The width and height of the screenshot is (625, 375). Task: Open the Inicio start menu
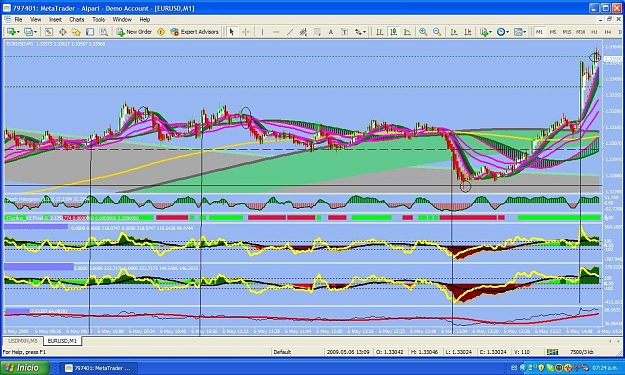[25, 367]
